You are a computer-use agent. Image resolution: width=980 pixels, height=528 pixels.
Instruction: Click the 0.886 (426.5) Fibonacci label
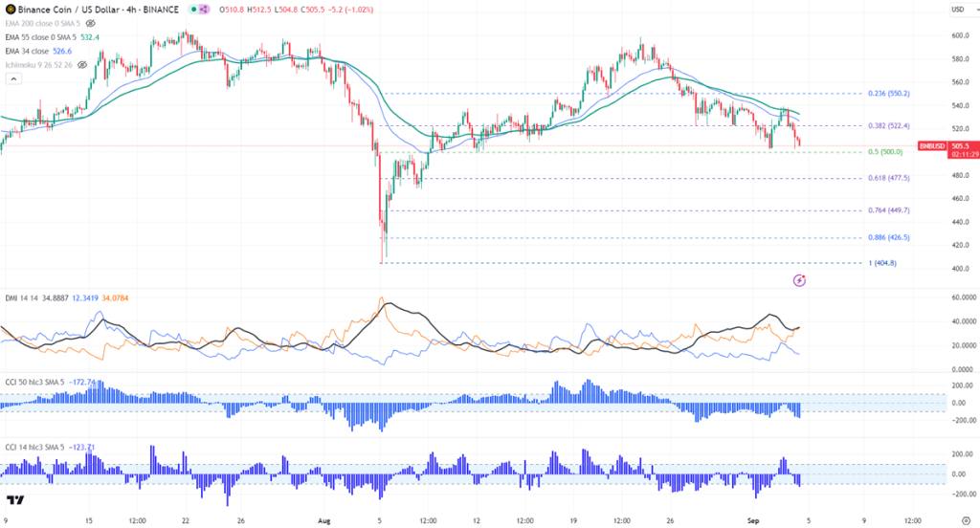click(x=889, y=237)
